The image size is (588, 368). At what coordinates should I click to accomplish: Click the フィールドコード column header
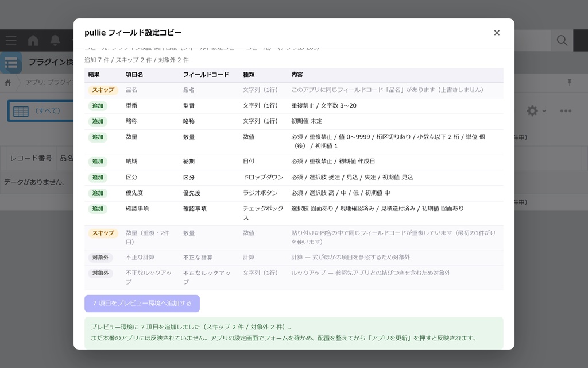[206, 75]
